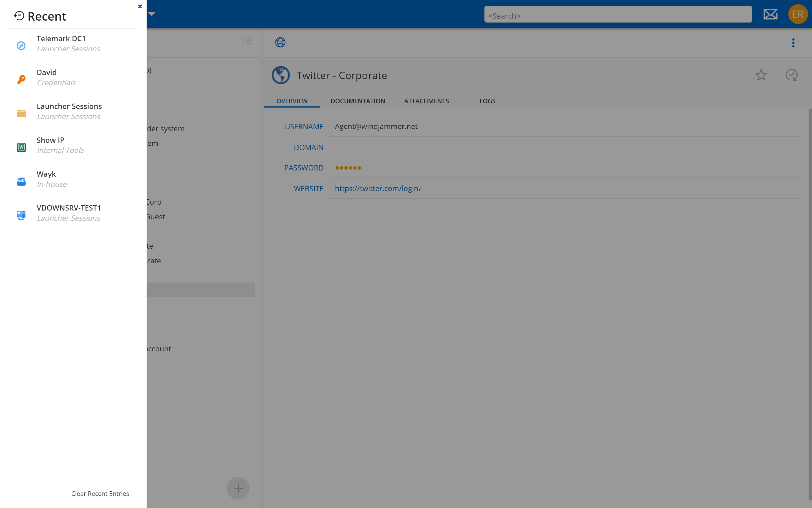Focus the Search input field

[x=618, y=14]
